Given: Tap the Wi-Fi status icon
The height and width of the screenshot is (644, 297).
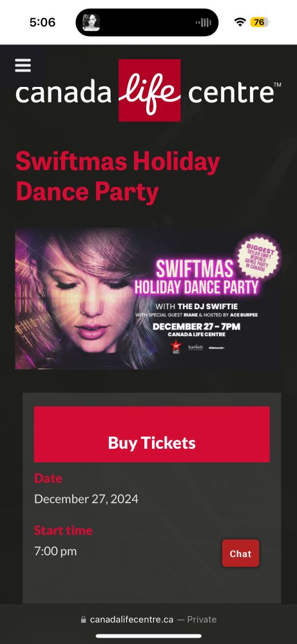Looking at the screenshot, I should click(240, 22).
